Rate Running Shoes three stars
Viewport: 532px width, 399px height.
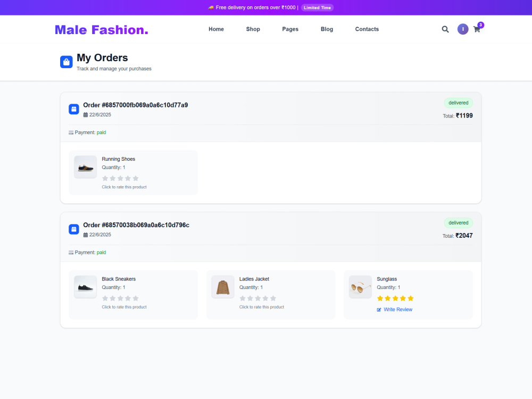point(120,178)
